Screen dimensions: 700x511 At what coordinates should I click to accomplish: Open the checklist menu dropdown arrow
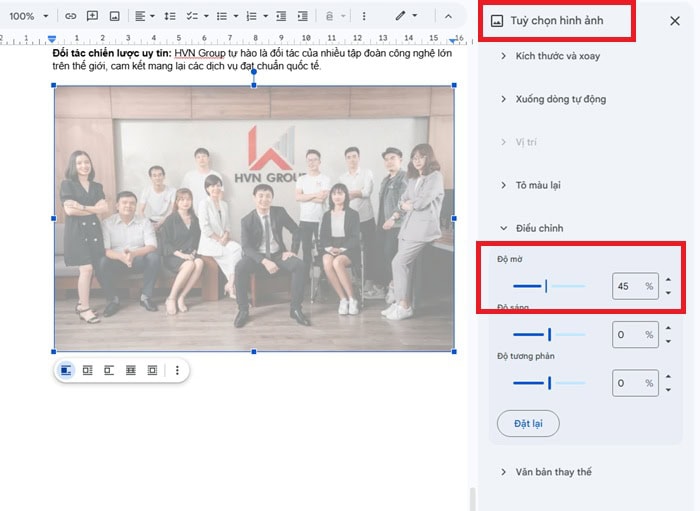coord(206,17)
